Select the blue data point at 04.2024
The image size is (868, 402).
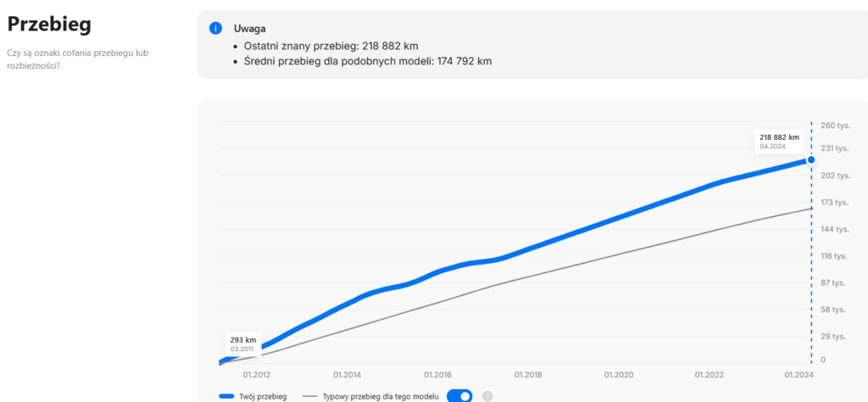811,159
